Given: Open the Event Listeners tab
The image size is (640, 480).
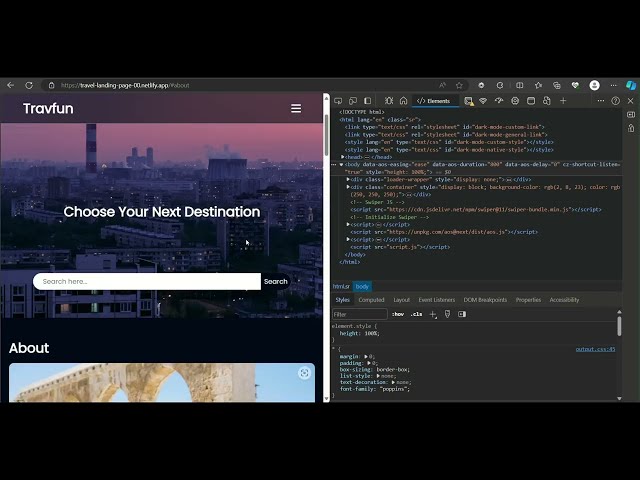Looking at the screenshot, I should coord(436,300).
